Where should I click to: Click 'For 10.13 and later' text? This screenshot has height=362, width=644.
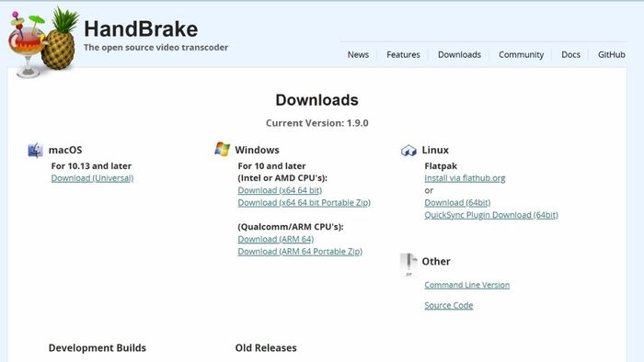coord(91,166)
